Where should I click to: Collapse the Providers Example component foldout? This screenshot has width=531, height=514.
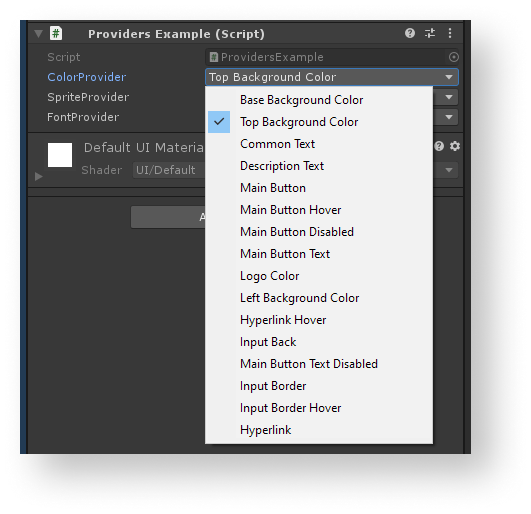click(39, 34)
